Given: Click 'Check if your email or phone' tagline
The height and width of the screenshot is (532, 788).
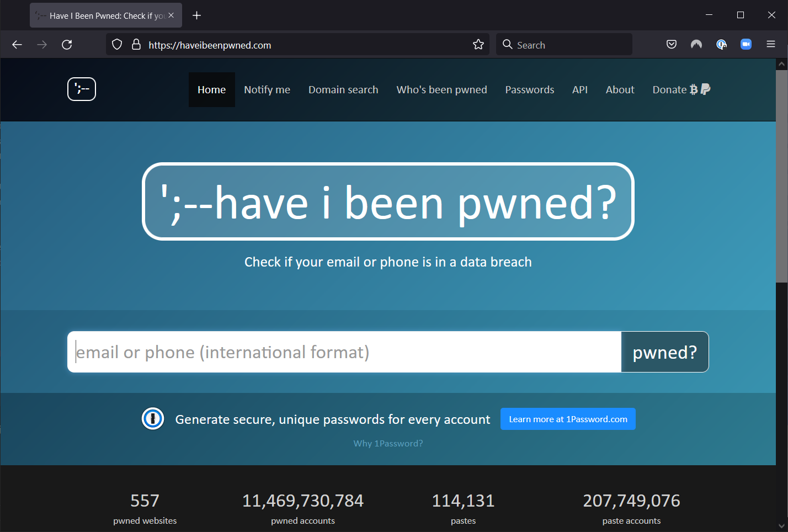Looking at the screenshot, I should click(x=388, y=262).
